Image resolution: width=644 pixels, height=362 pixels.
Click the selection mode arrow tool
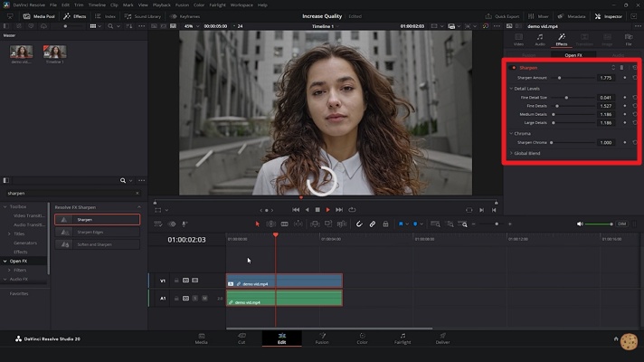point(258,224)
